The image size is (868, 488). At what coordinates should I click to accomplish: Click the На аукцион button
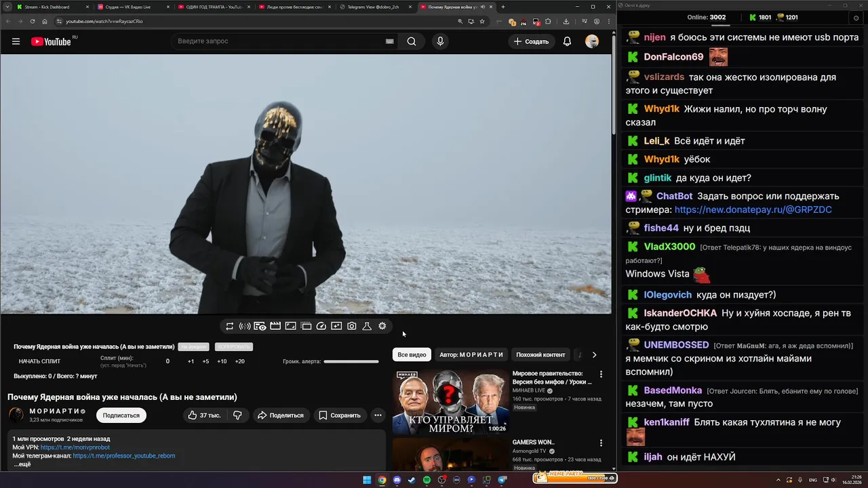(193, 347)
